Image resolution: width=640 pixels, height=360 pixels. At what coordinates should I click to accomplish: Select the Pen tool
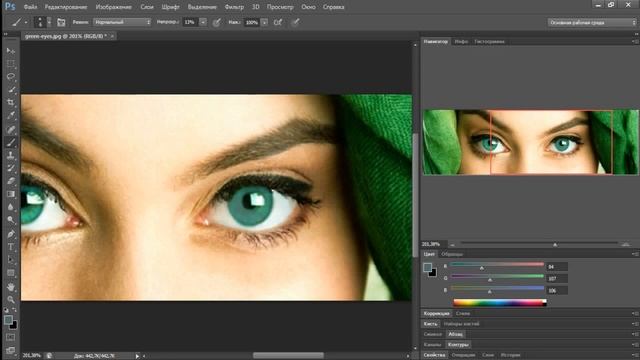[11, 234]
